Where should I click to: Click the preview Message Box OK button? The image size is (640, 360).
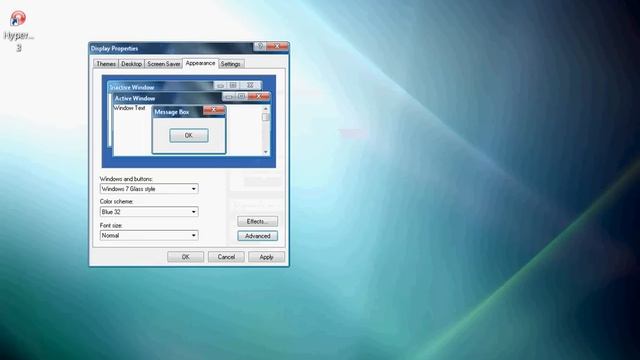[189, 136]
